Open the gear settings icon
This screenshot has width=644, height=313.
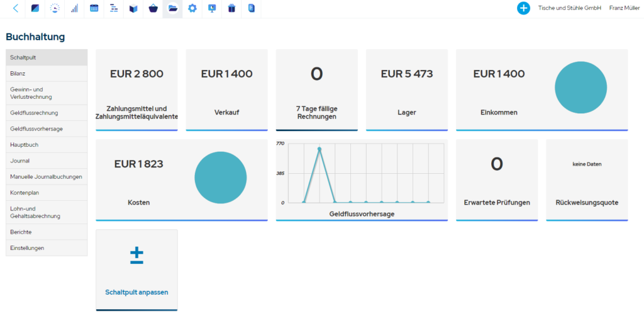[x=192, y=8]
